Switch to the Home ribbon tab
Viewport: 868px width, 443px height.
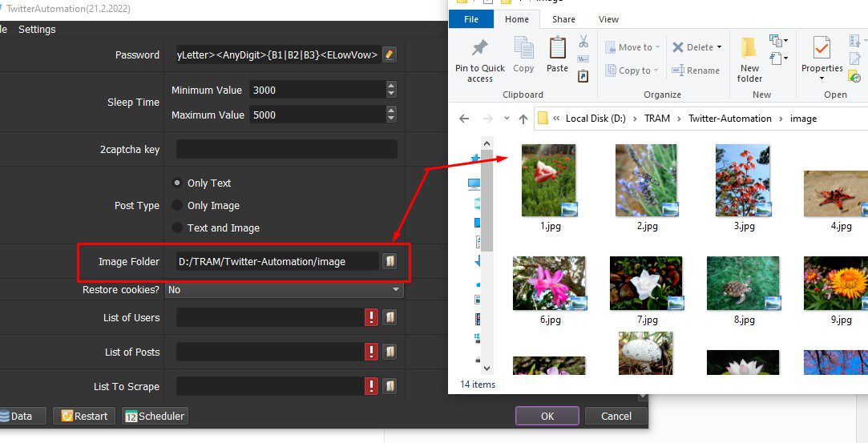click(516, 19)
